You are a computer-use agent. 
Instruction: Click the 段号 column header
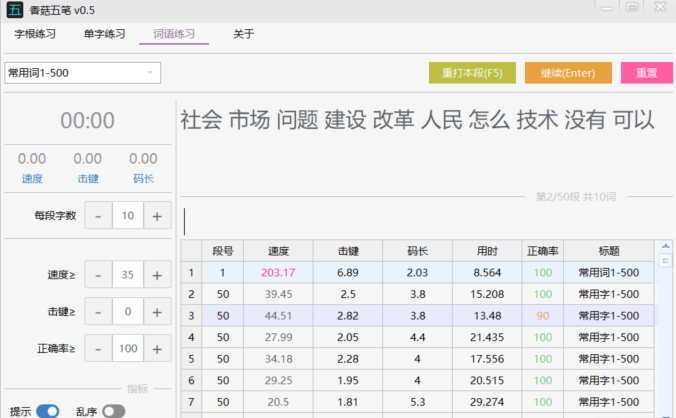coord(222,251)
